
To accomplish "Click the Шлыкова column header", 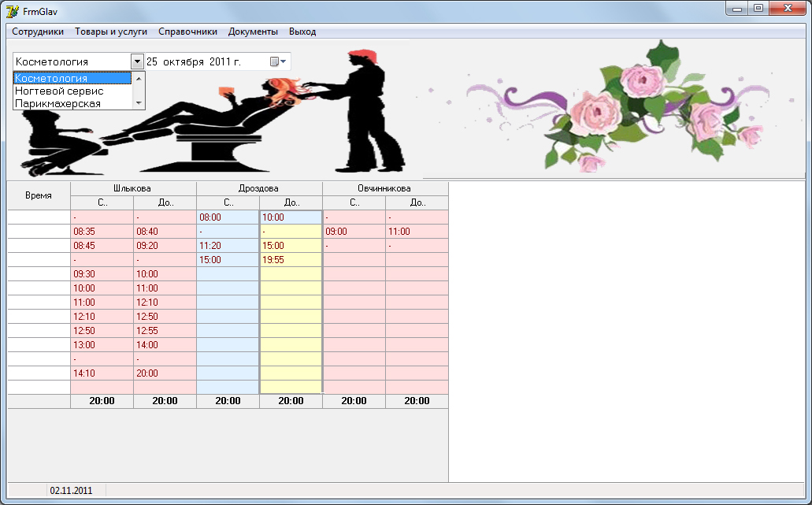I will 133,188.
